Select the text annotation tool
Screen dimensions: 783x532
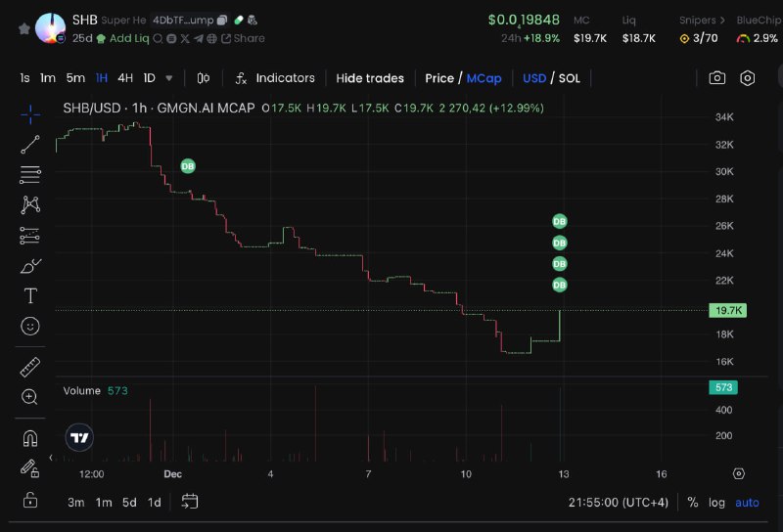[x=30, y=296]
